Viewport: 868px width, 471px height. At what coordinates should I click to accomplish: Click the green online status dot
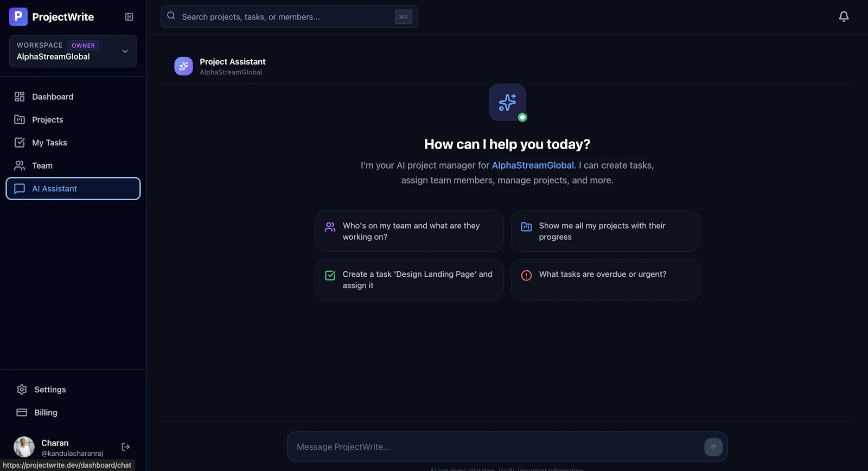[x=522, y=117]
